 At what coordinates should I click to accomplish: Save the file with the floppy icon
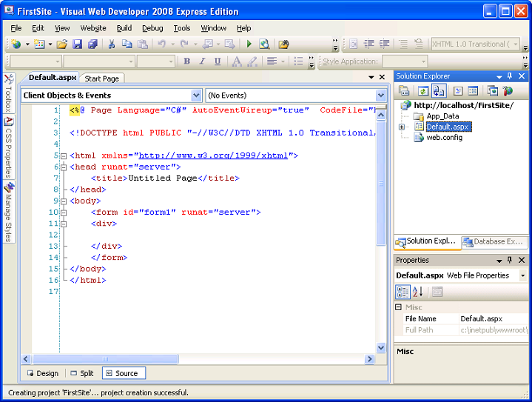(x=78, y=44)
